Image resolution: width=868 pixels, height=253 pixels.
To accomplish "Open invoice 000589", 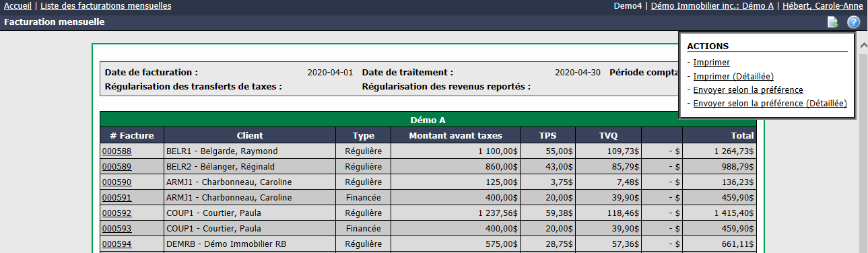I will tap(116, 166).
